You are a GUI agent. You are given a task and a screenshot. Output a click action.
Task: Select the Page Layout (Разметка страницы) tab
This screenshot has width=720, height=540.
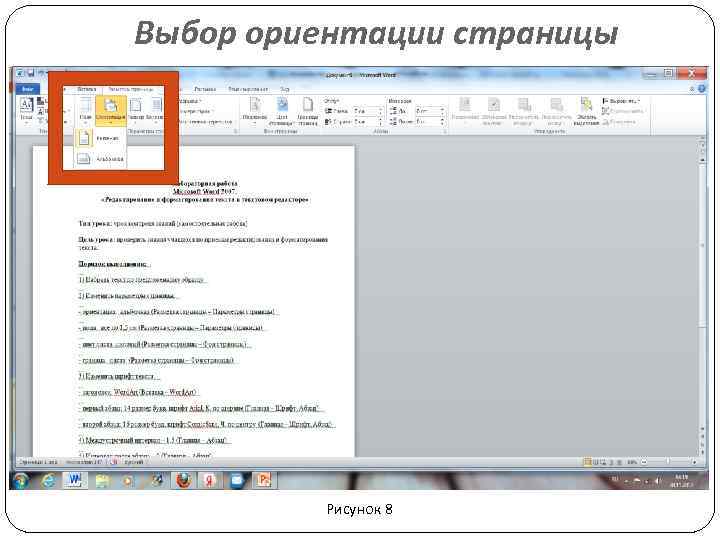point(130,89)
